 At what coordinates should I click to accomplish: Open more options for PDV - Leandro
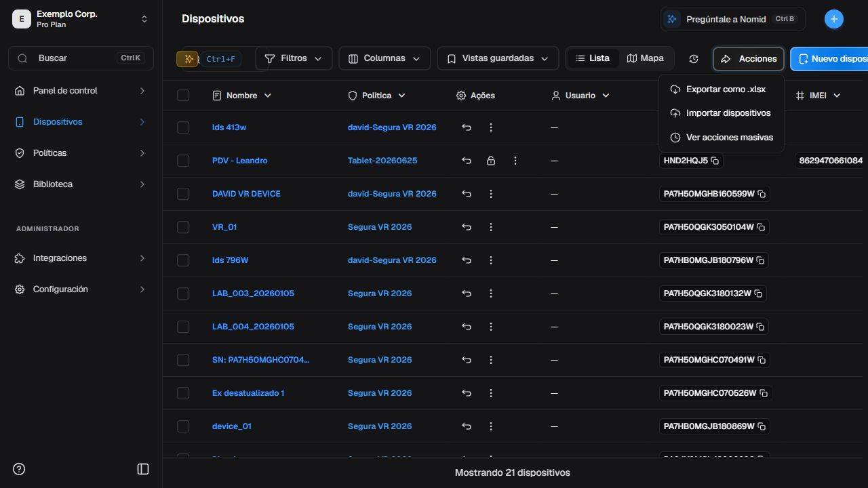[x=515, y=161]
